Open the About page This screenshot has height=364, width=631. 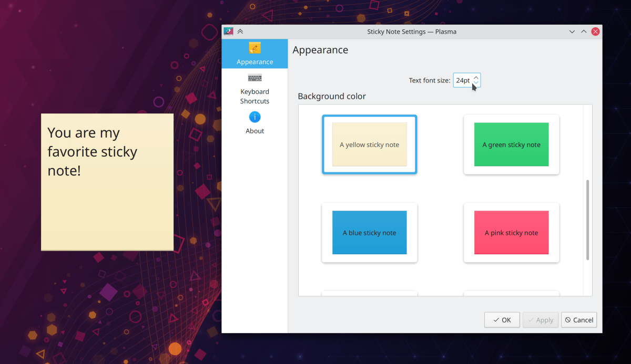pos(255,131)
